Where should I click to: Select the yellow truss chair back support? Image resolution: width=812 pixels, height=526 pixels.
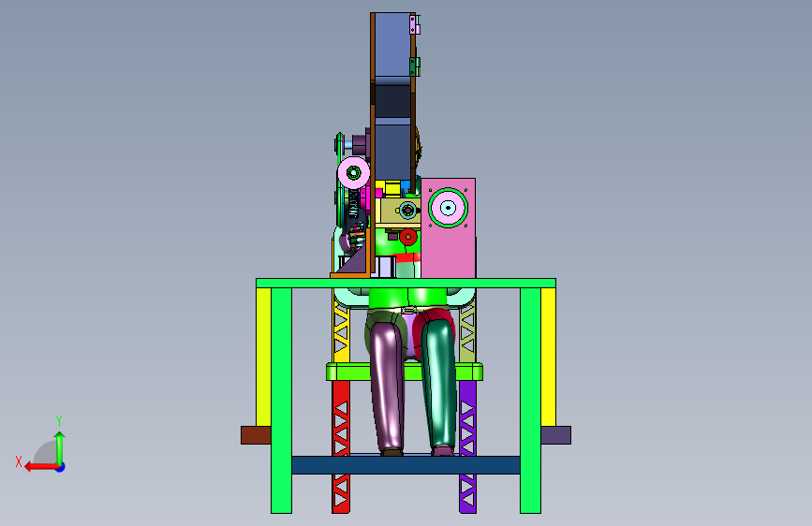[341, 331]
